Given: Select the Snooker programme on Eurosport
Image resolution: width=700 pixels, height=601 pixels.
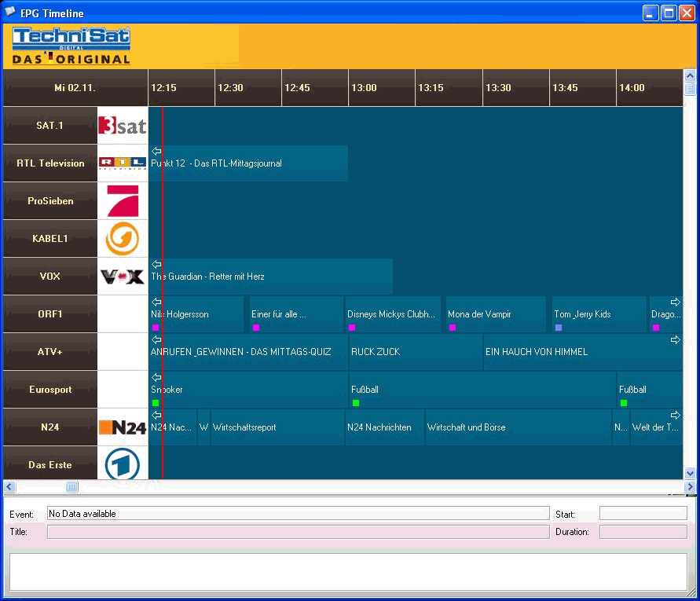Looking at the screenshot, I should tap(248, 390).
